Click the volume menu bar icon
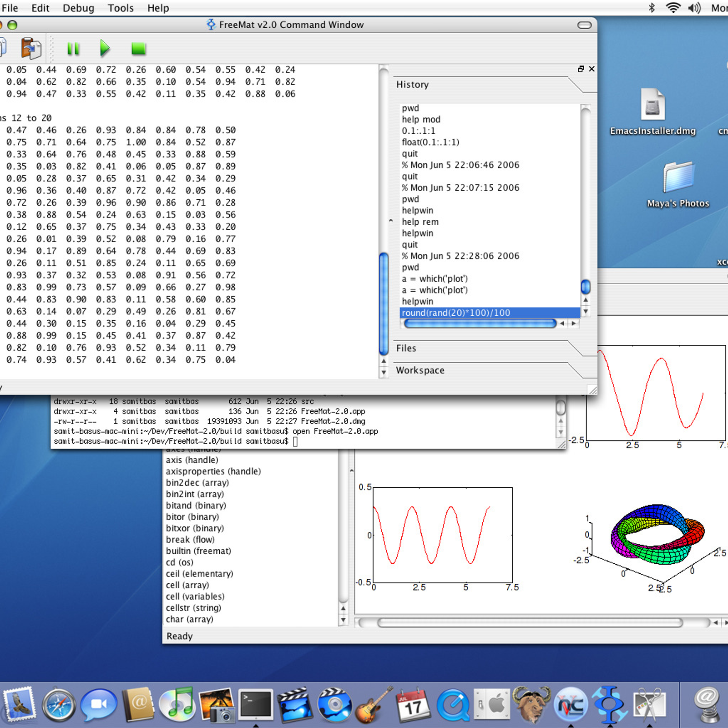Screen dimensions: 728x728 [x=694, y=8]
